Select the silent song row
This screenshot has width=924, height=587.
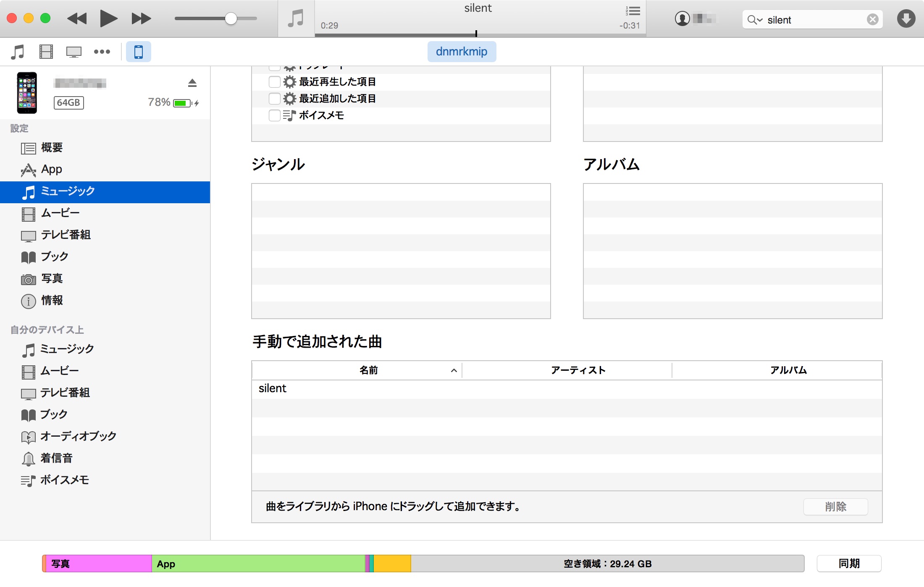point(567,389)
